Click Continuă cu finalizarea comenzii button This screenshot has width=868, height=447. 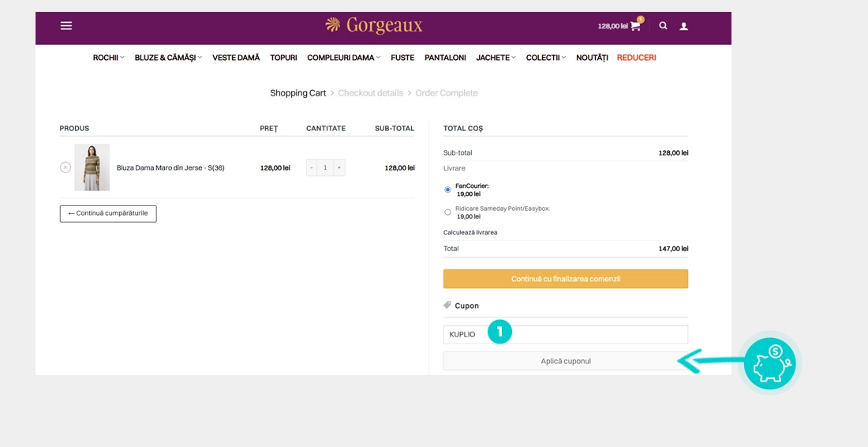(x=565, y=279)
